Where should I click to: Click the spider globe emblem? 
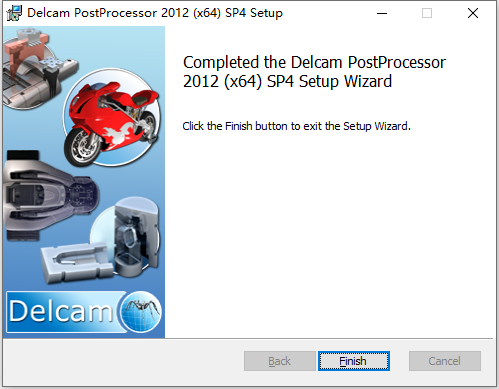coord(141,311)
